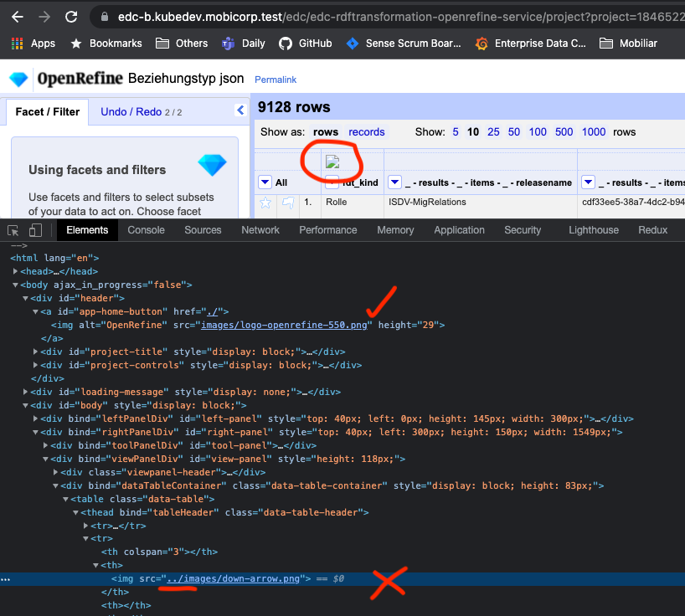
Task: Open dropdown of column right of releasename
Action: (x=588, y=182)
